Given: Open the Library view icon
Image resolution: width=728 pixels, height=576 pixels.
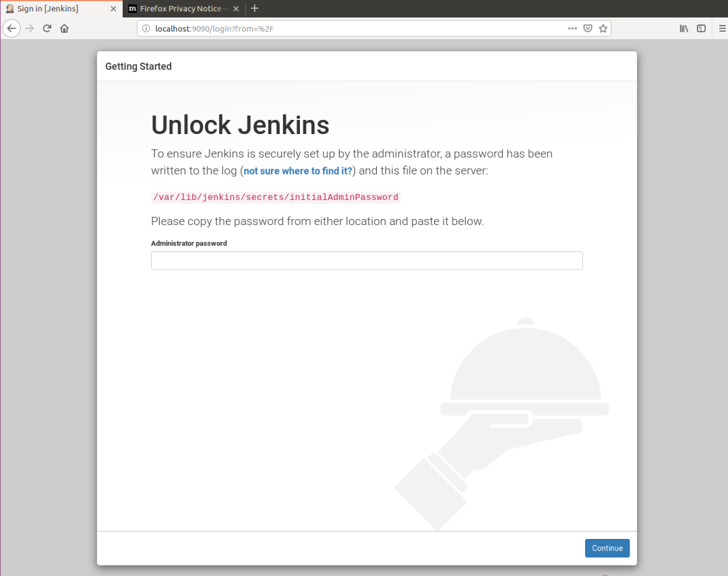Looking at the screenshot, I should (684, 28).
